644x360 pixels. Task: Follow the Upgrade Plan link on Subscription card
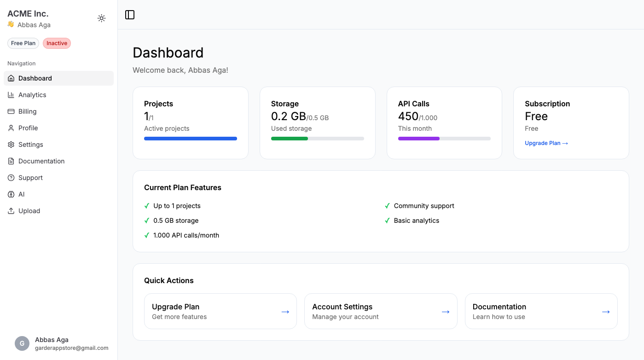coord(546,143)
